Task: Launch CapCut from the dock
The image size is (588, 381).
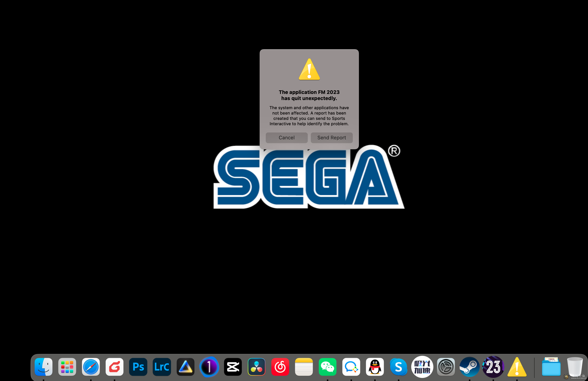Action: pos(233,367)
